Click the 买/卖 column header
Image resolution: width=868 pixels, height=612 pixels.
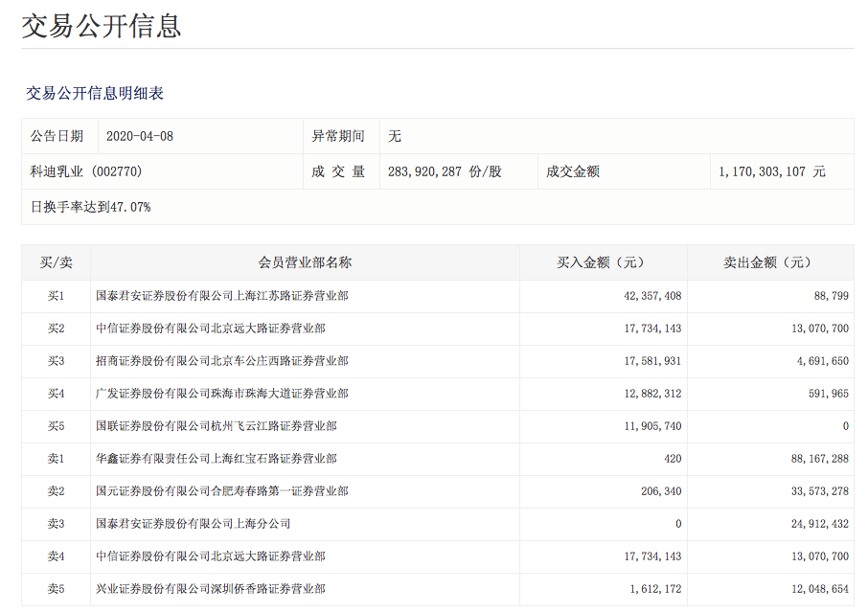point(56,262)
